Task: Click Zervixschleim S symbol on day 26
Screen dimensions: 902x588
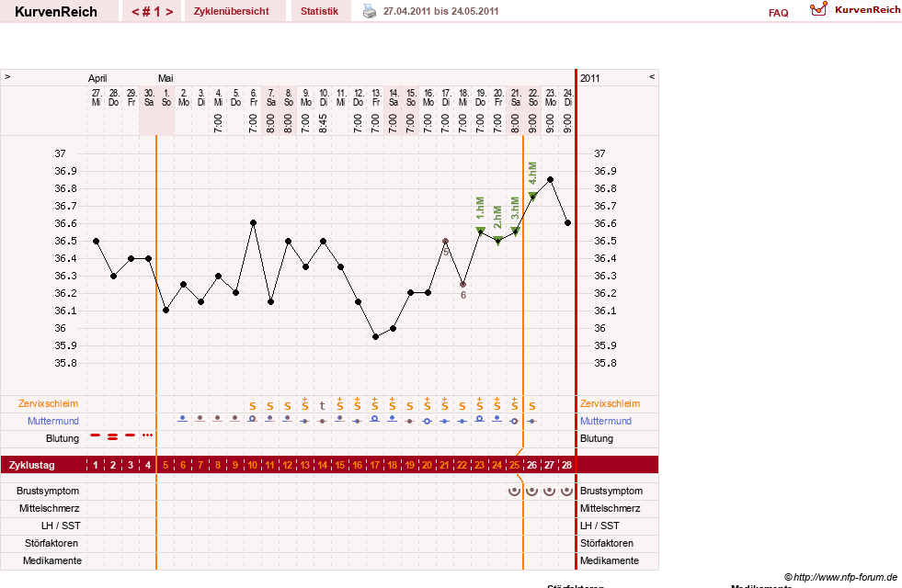Action: coord(532,406)
